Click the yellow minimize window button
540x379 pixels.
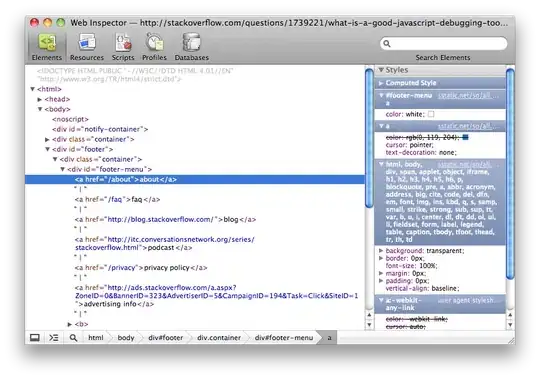point(48,23)
